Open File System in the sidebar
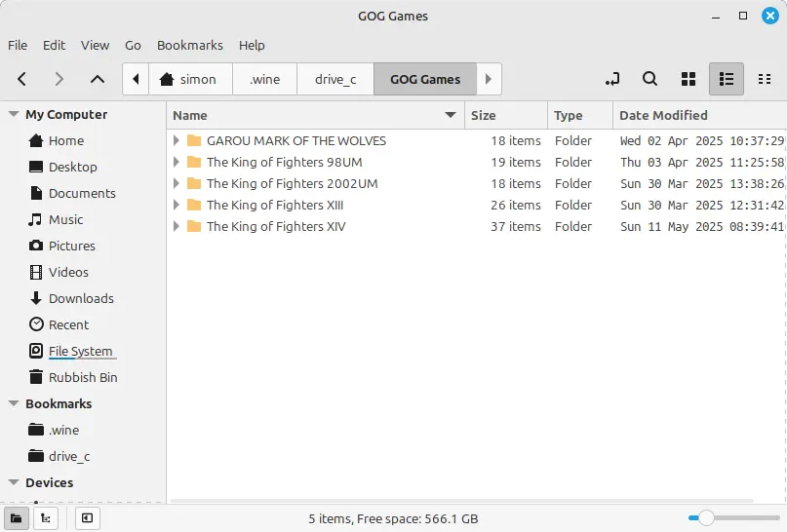The width and height of the screenshot is (787, 532). tap(80, 352)
